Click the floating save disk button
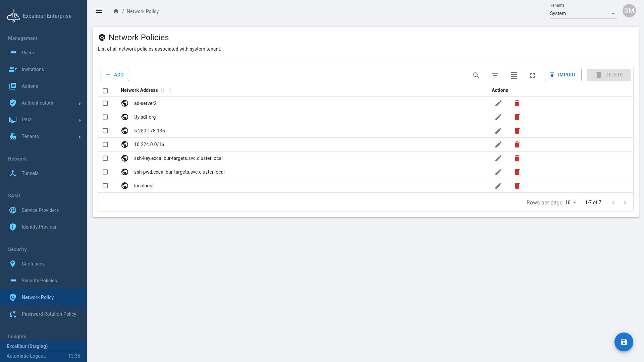 [x=624, y=342]
